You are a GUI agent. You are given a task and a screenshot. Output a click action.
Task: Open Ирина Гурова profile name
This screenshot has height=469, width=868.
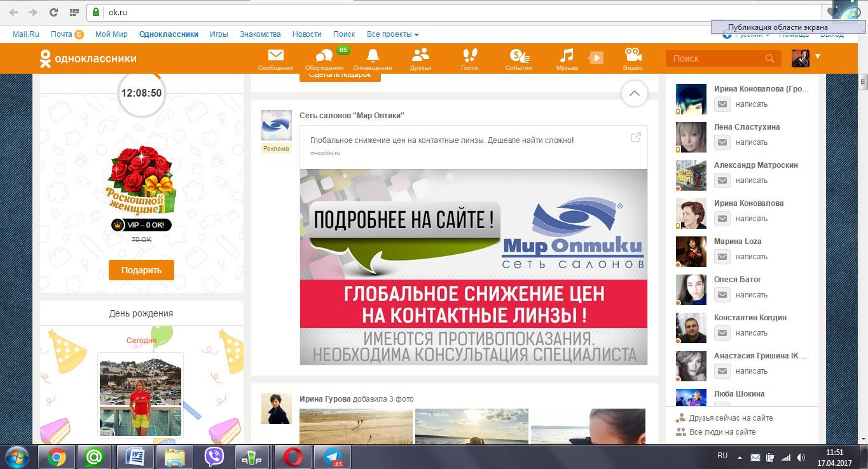pos(325,399)
